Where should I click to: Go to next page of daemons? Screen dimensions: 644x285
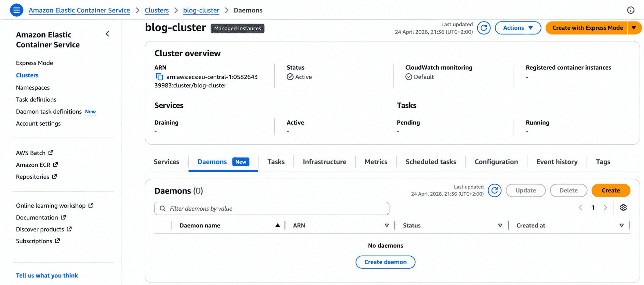click(x=605, y=208)
